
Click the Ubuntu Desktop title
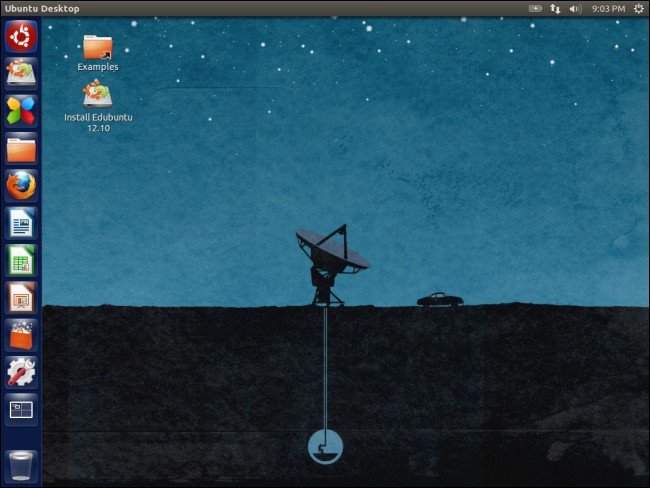click(42, 9)
